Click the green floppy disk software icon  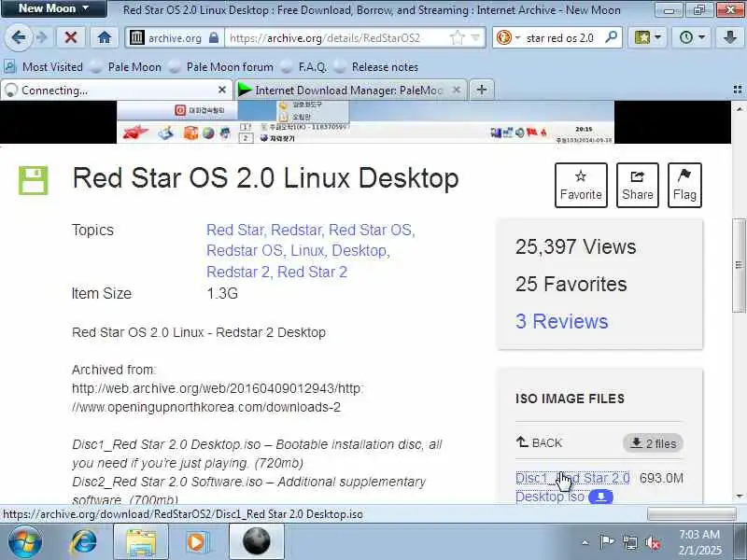coord(34,180)
